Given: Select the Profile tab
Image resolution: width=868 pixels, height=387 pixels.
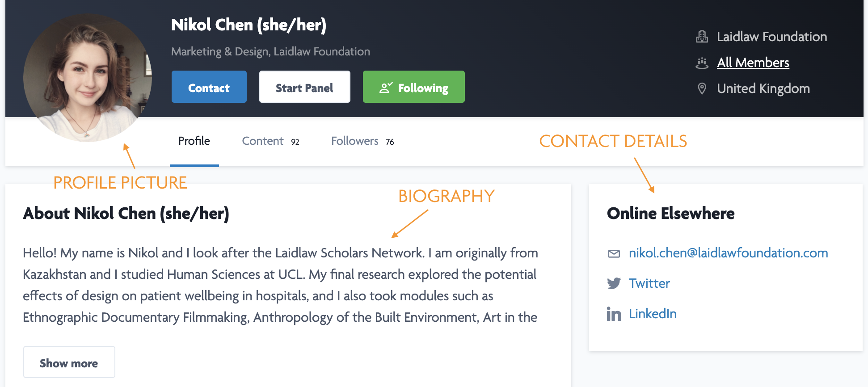Looking at the screenshot, I should (194, 141).
